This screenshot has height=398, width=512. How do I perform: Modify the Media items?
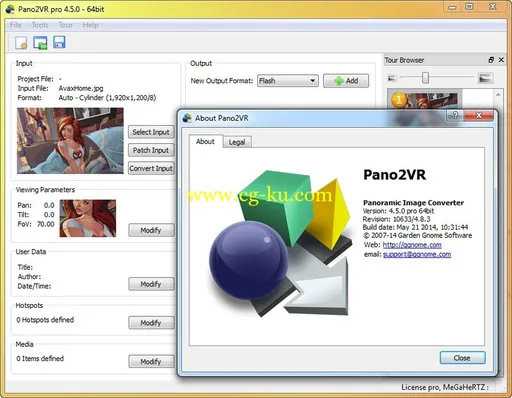151,362
